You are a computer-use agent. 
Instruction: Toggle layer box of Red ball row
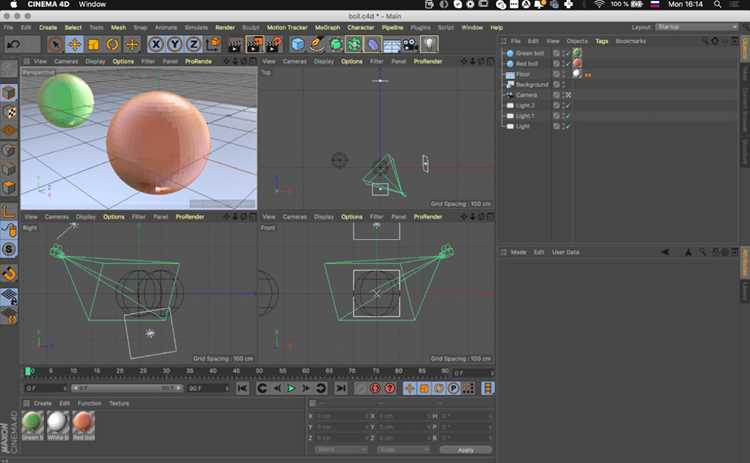coord(556,64)
